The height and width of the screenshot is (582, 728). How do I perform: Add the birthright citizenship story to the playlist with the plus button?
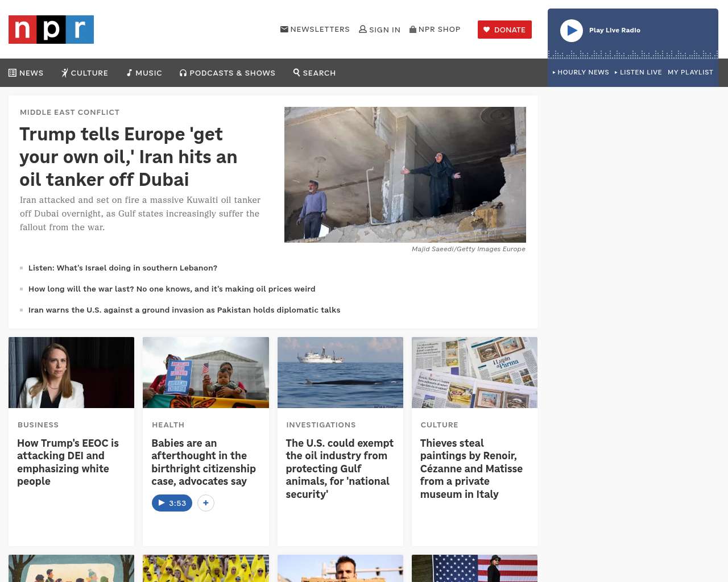(x=206, y=503)
